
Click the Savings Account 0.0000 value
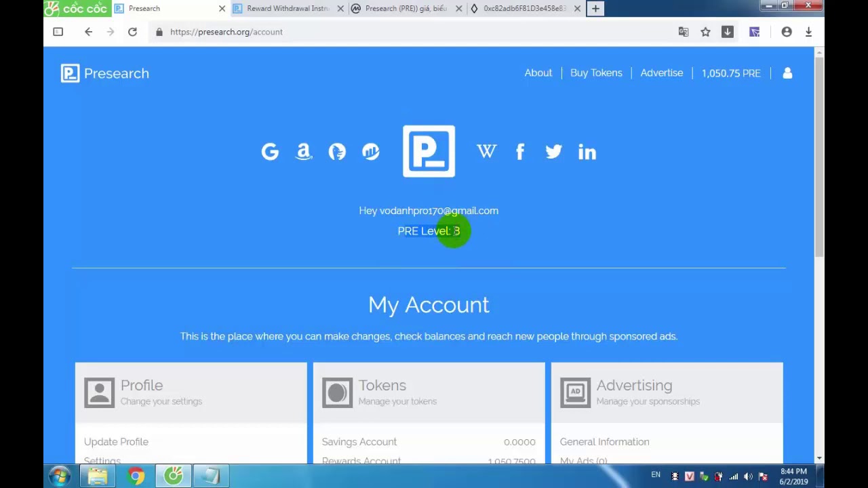coord(519,442)
